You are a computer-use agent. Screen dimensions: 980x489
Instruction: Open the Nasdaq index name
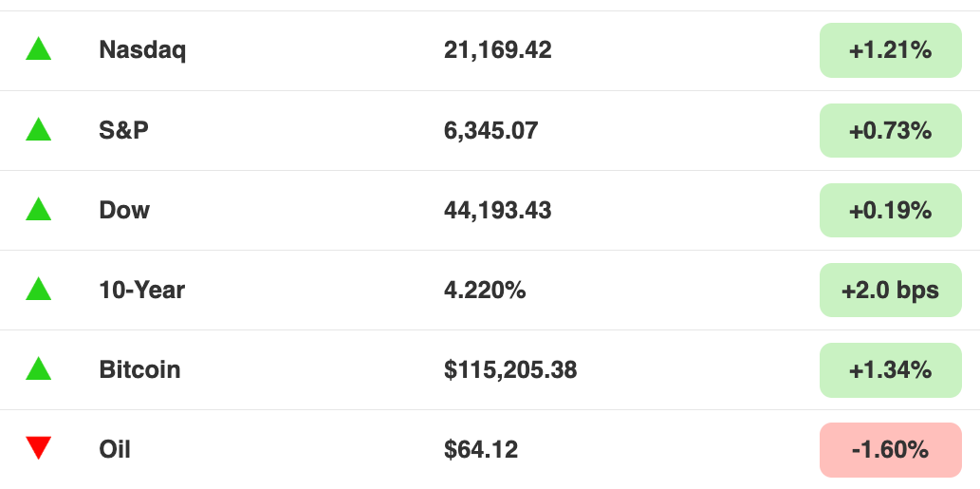(x=142, y=50)
